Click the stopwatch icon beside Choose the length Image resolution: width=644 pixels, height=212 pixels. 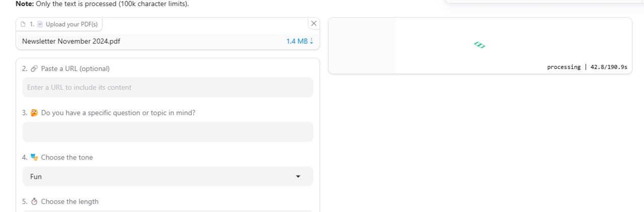34,201
